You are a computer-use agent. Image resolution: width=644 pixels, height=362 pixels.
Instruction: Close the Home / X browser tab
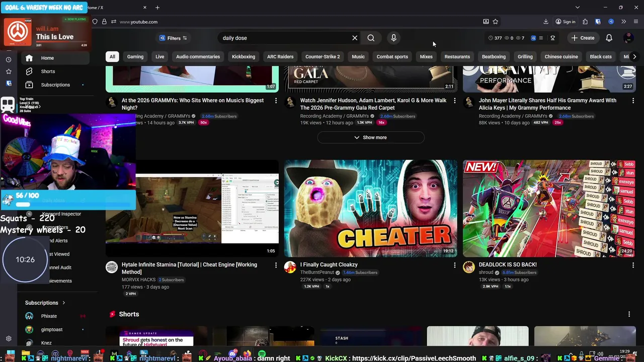(x=145, y=8)
